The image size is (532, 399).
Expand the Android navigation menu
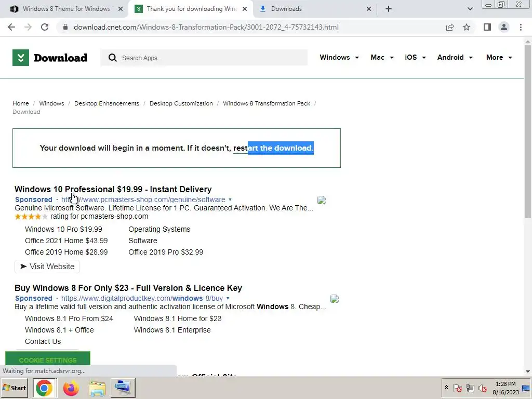(455, 57)
